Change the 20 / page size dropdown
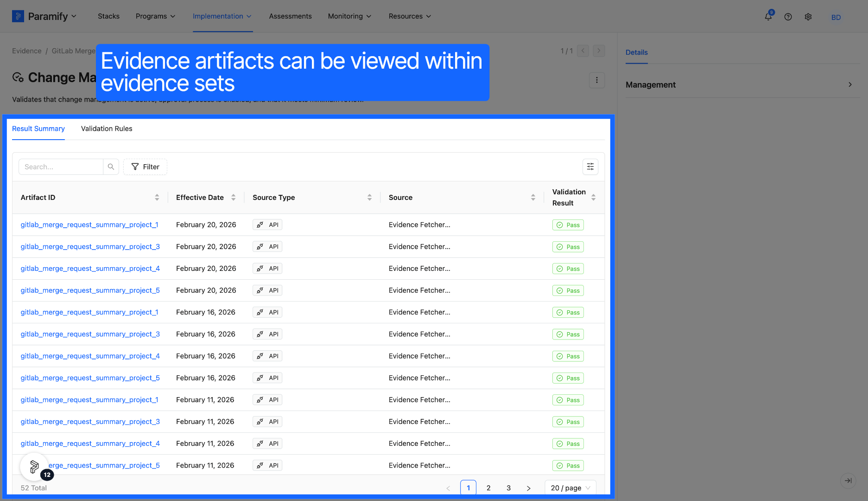Screen dimensions: 868x501 click(570, 488)
